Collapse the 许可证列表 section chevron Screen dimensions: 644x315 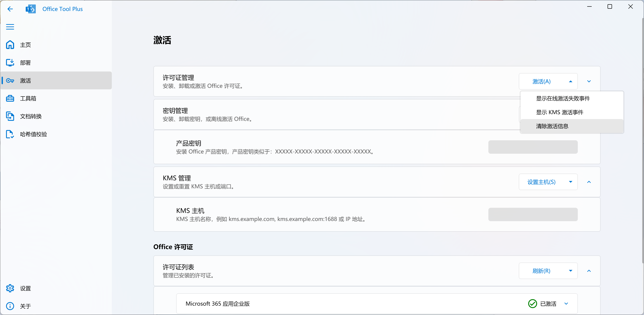point(589,271)
